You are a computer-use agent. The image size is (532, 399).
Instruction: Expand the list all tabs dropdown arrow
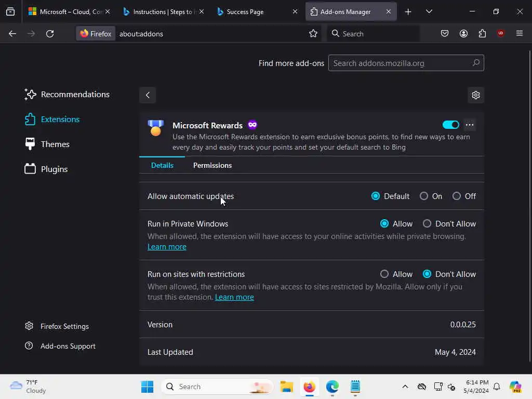click(x=429, y=11)
